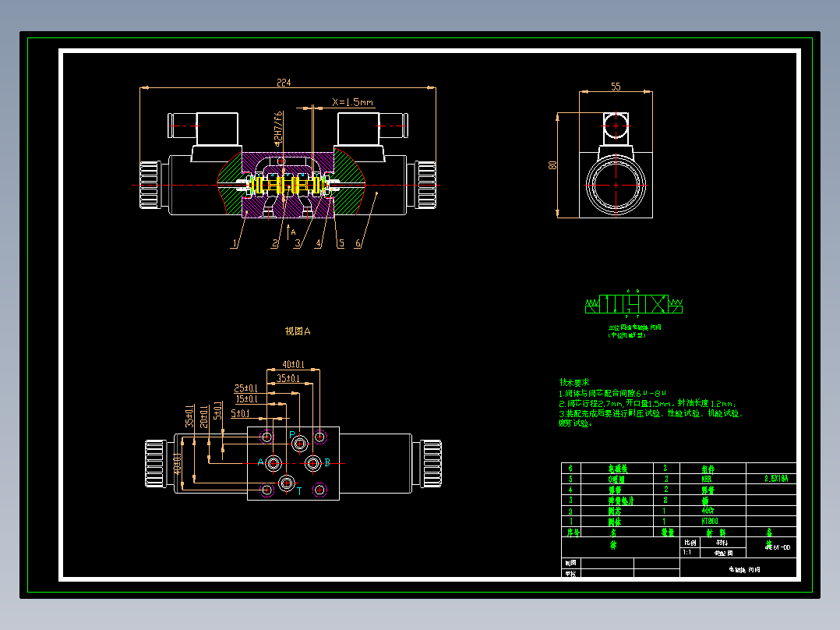Select the cyan T port label in view A

(299, 490)
